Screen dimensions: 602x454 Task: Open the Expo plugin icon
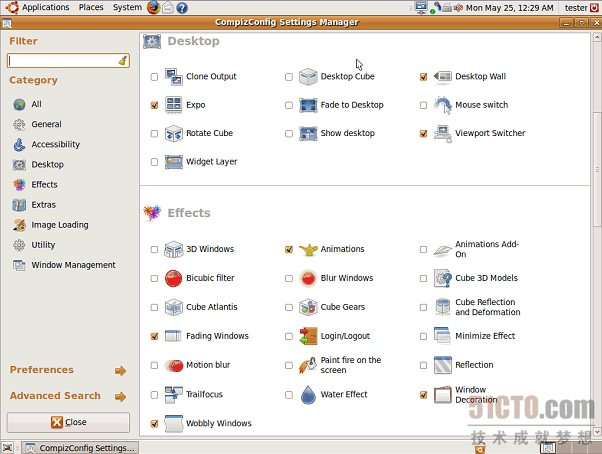click(x=174, y=105)
